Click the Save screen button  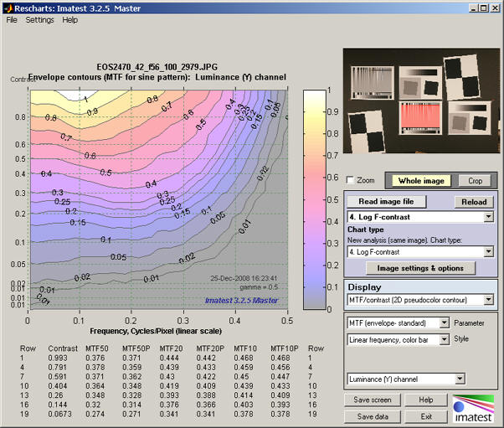coord(373,400)
